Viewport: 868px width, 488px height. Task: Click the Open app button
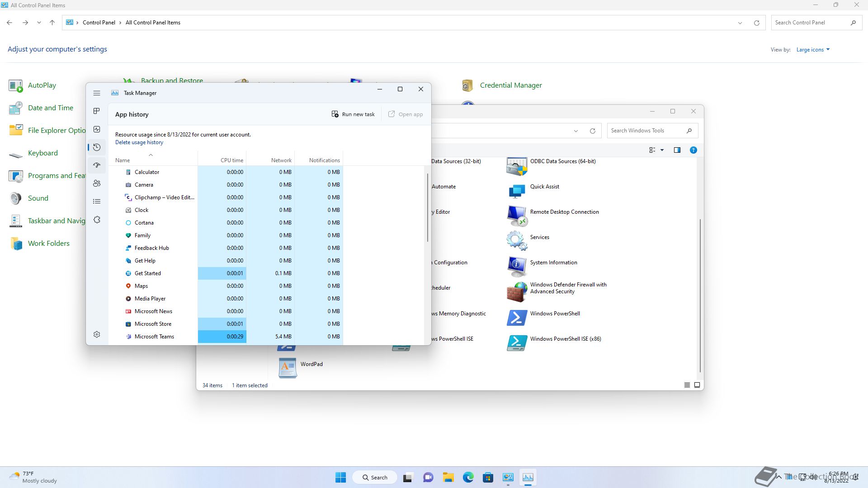(x=406, y=114)
